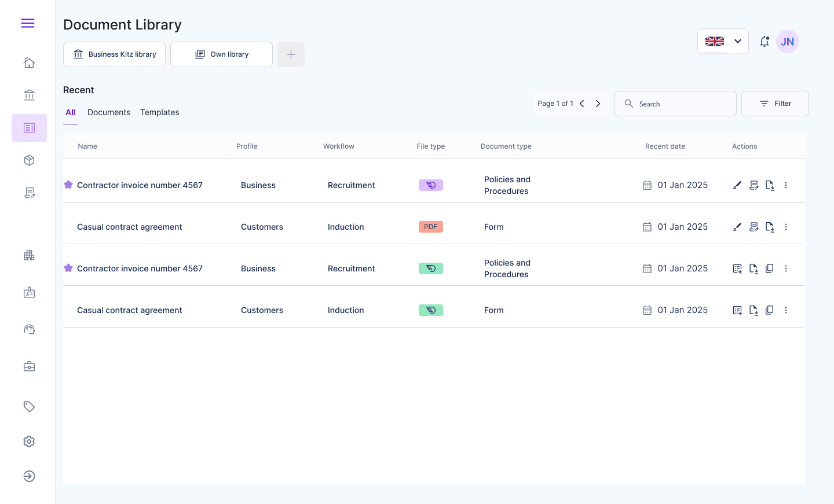The width and height of the screenshot is (834, 504).
Task: Download the green-badge Contractor invoice template
Action: [753, 268]
